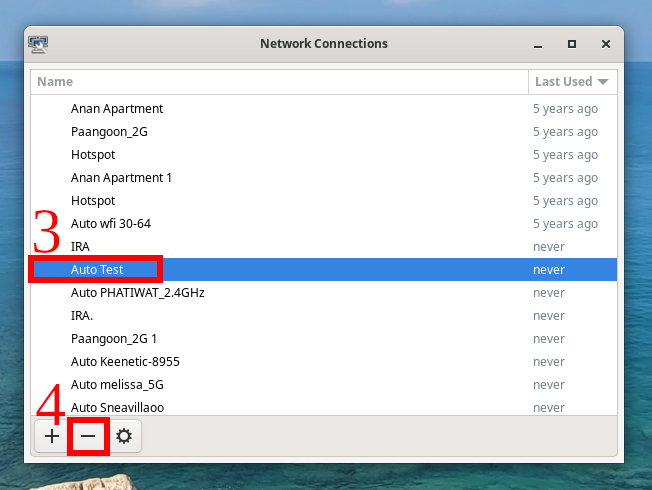Click the add connection plus button
The image size is (652, 490).
52,437
